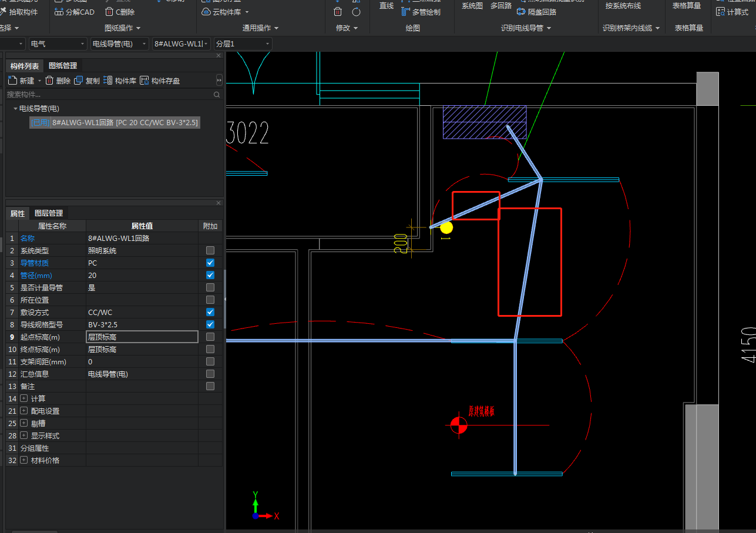Switch to the 构件列表 tab
This screenshot has width=756, height=533.
coord(25,66)
